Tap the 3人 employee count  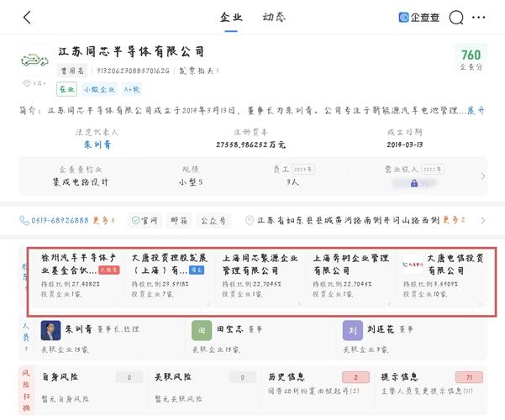(x=292, y=182)
